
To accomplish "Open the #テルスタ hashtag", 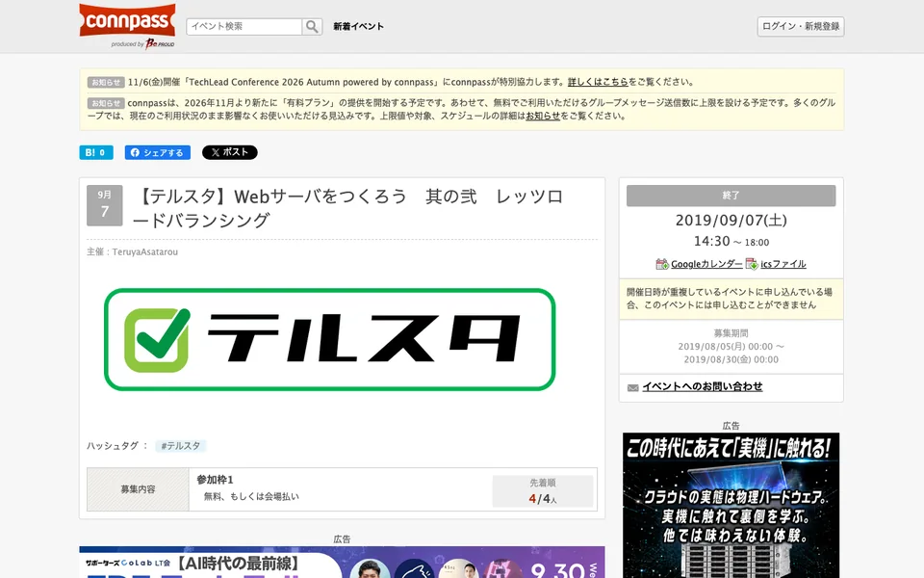I will point(181,446).
